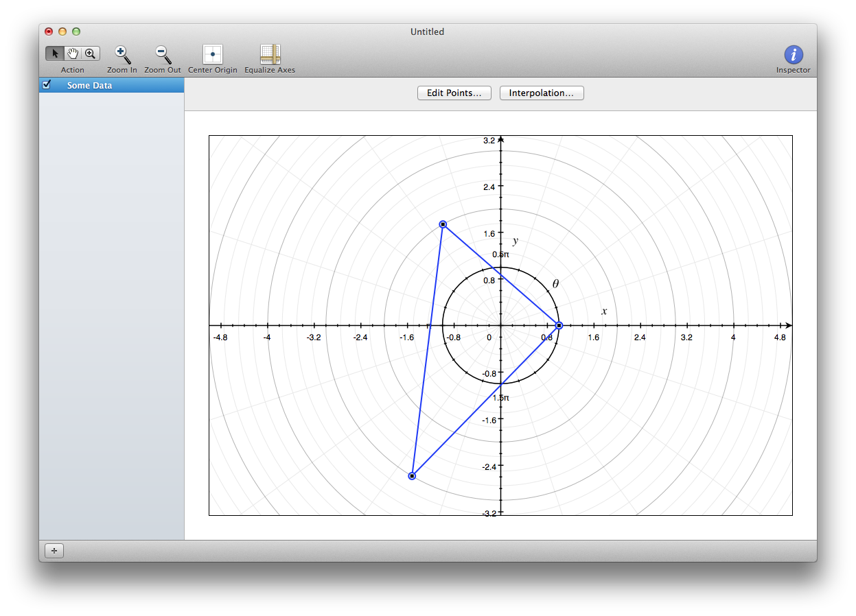Select the hand pan tool

[x=73, y=54]
